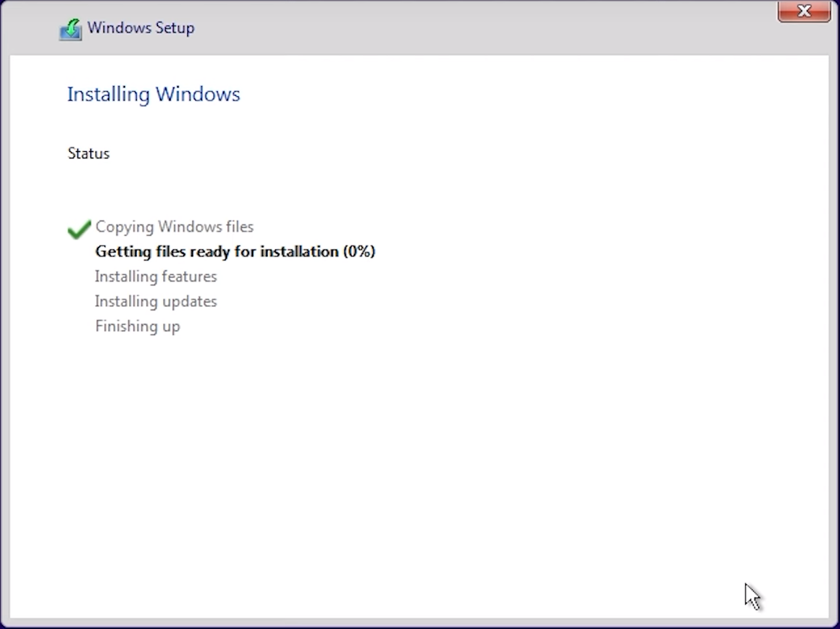Select the 'Status' label

88,153
